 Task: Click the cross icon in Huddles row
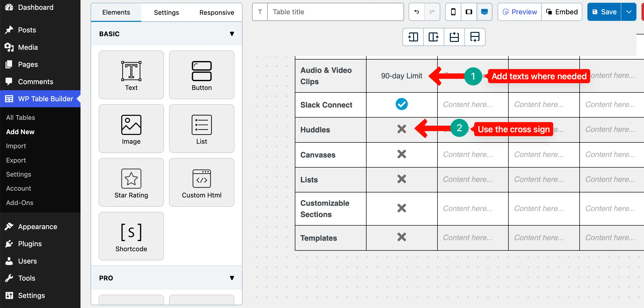401,129
